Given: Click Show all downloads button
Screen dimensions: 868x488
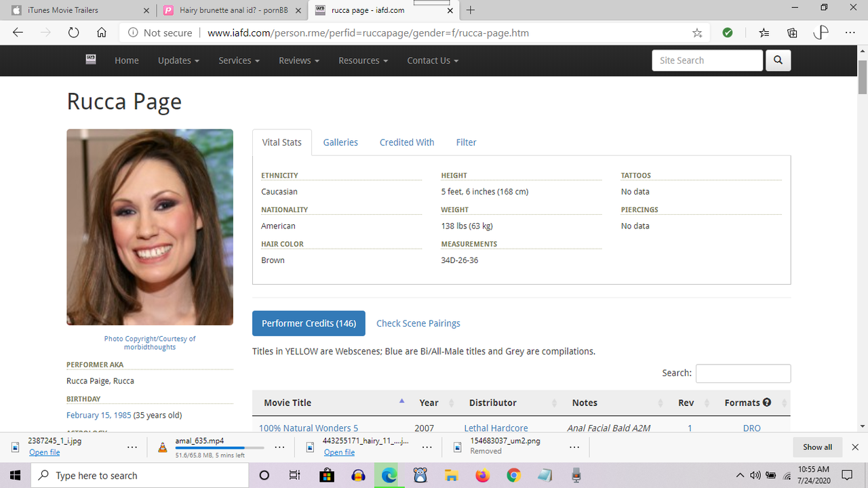Looking at the screenshot, I should [x=817, y=447].
